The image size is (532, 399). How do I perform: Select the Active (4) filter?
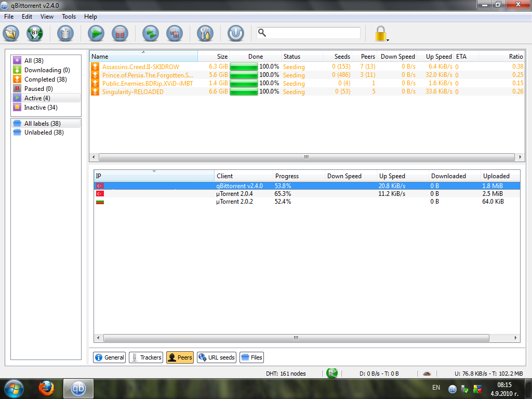click(x=46, y=98)
